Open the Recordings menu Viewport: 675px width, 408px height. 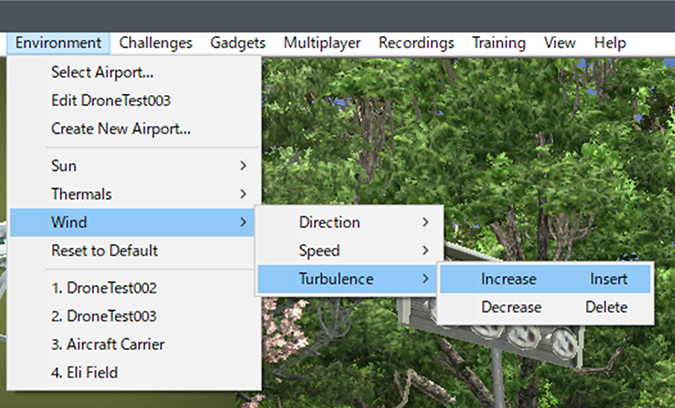point(415,43)
